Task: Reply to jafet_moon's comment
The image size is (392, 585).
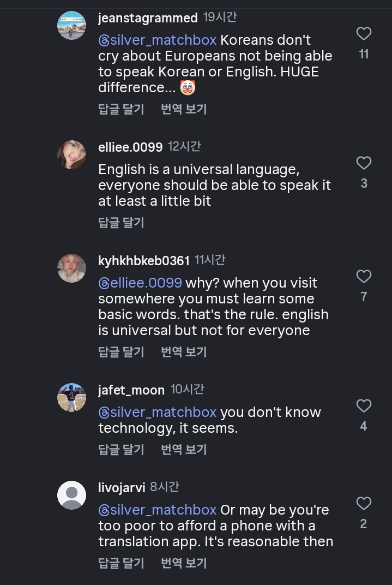Action: [x=121, y=450]
